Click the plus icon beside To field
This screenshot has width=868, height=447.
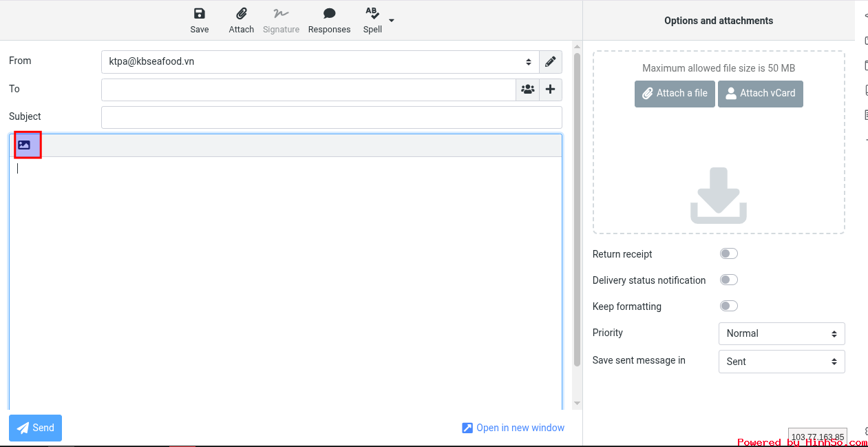point(551,90)
